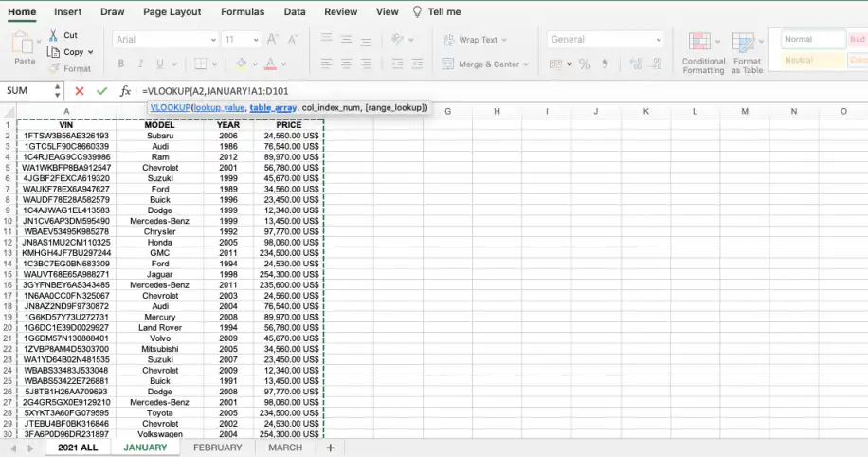Viewport: 868px width, 457px height.
Task: Open the View ribbon tab
Action: pos(387,11)
